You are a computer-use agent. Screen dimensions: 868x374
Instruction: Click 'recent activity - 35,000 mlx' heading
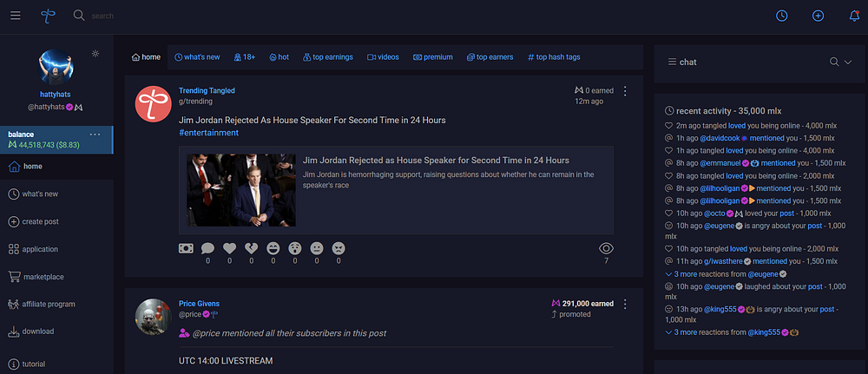pyautogui.click(x=728, y=111)
